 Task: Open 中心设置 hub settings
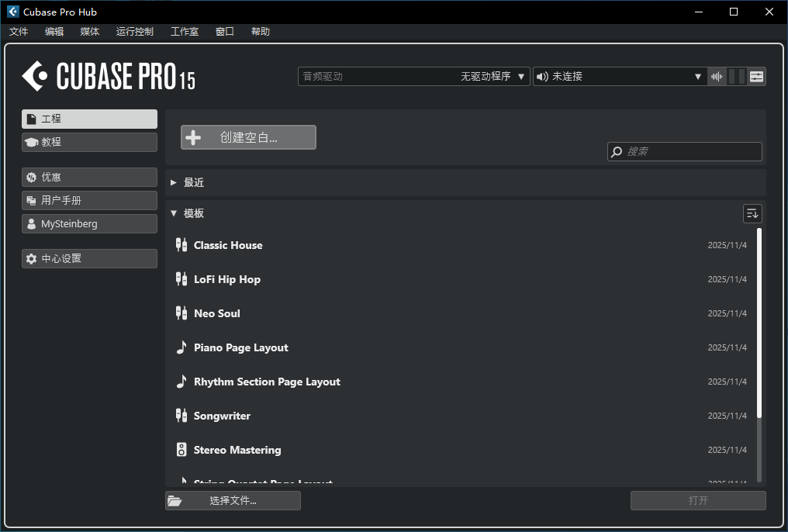(89, 259)
